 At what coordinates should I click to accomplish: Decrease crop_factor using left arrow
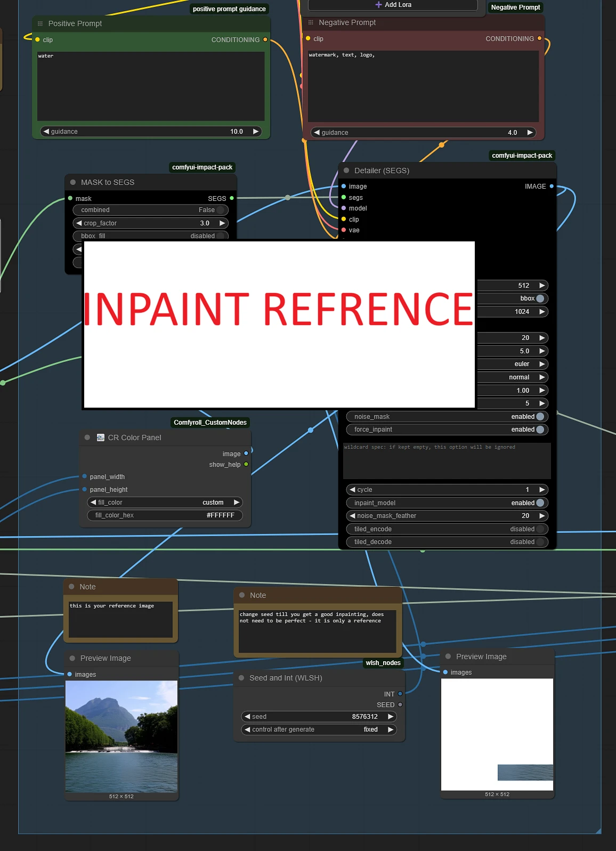click(x=79, y=223)
